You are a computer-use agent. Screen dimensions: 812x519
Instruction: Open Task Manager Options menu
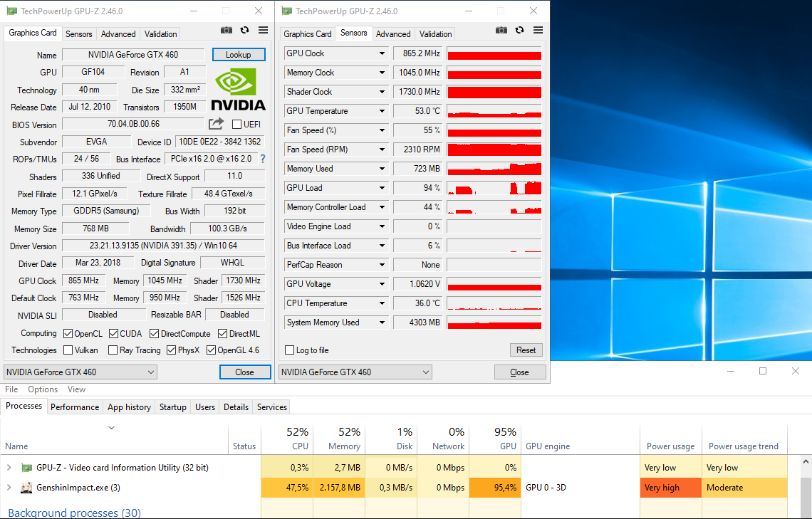(x=43, y=389)
